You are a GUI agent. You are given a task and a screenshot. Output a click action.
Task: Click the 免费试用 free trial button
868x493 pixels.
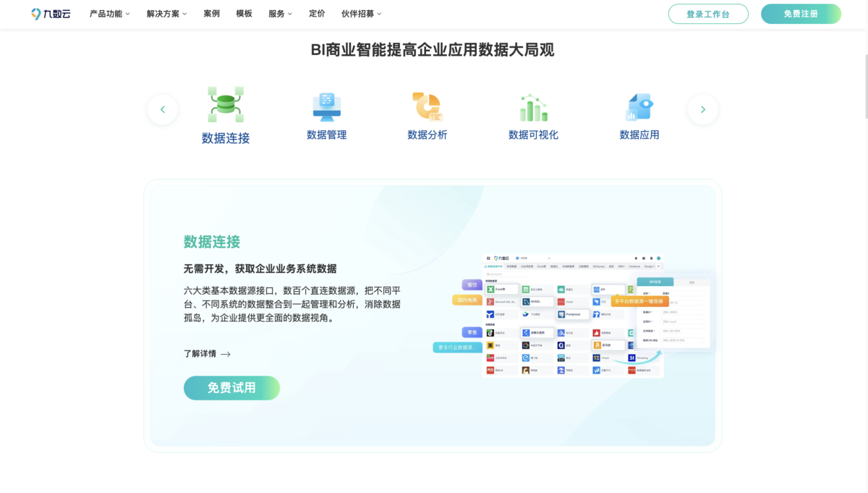point(231,388)
